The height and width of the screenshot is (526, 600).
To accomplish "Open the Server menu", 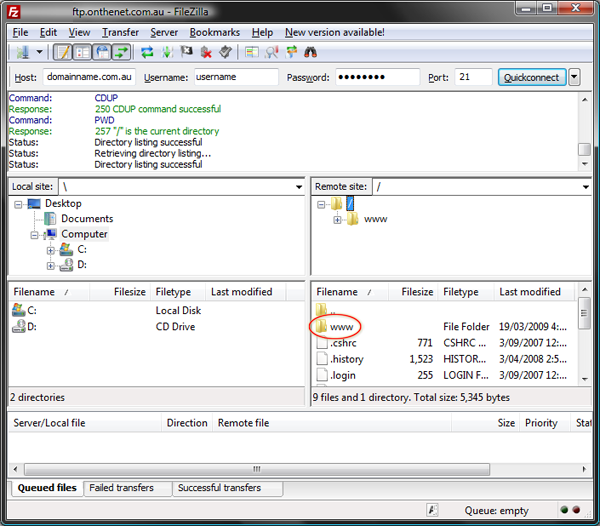I will 164,33.
